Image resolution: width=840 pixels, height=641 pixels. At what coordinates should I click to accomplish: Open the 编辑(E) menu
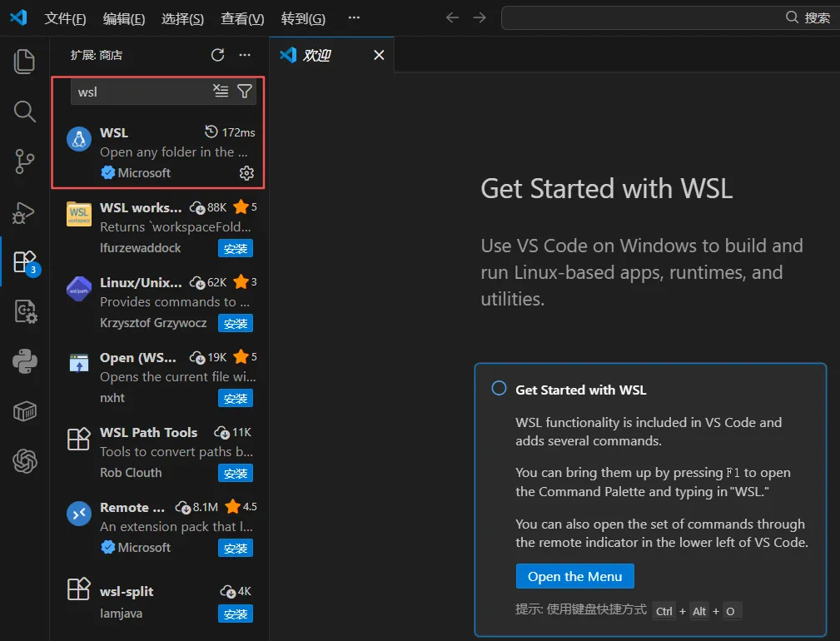pyautogui.click(x=124, y=19)
